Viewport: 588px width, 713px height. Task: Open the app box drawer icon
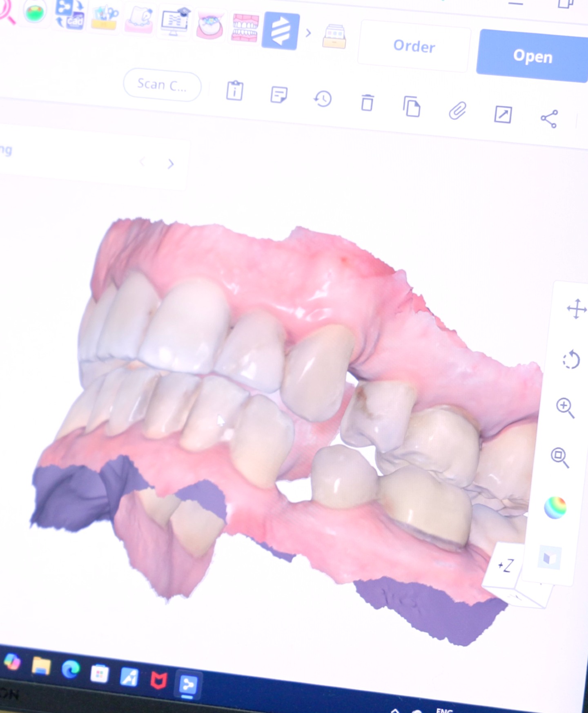(x=334, y=36)
